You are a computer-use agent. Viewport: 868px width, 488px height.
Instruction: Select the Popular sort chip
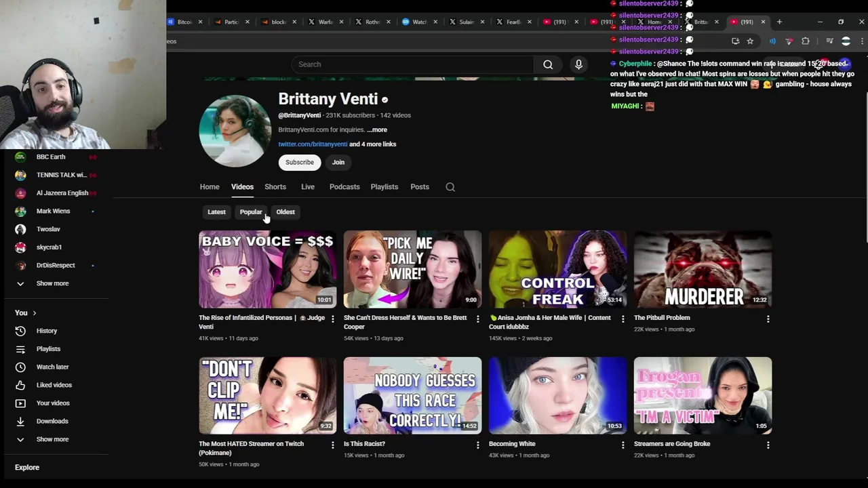[x=250, y=212]
